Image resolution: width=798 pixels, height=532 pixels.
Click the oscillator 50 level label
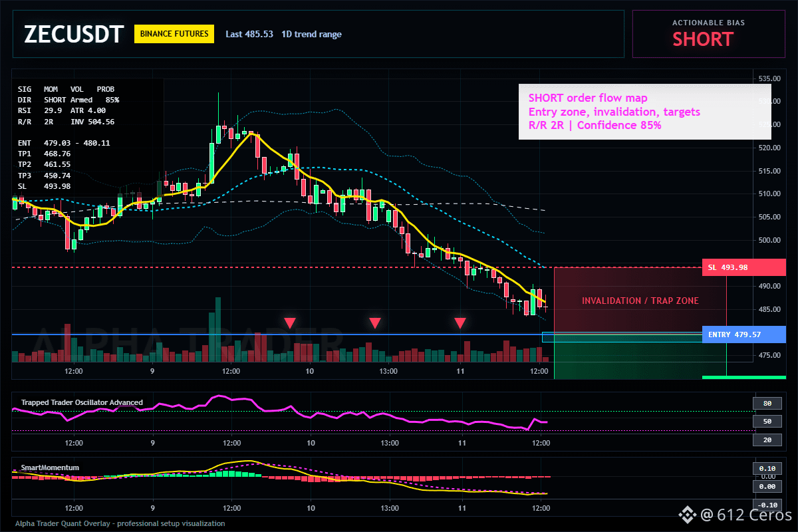767,422
